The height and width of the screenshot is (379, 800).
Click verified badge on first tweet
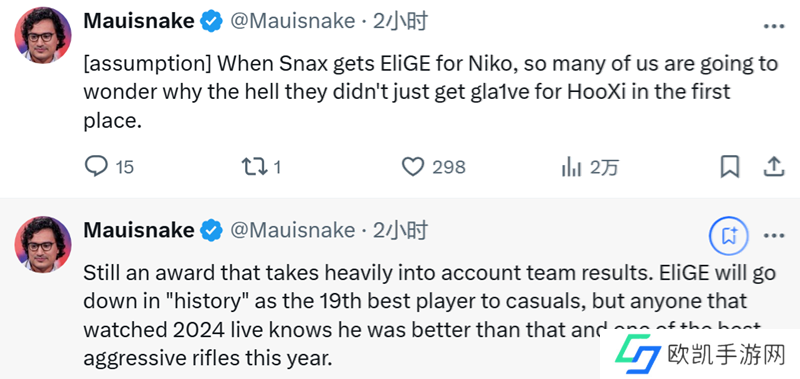211,21
